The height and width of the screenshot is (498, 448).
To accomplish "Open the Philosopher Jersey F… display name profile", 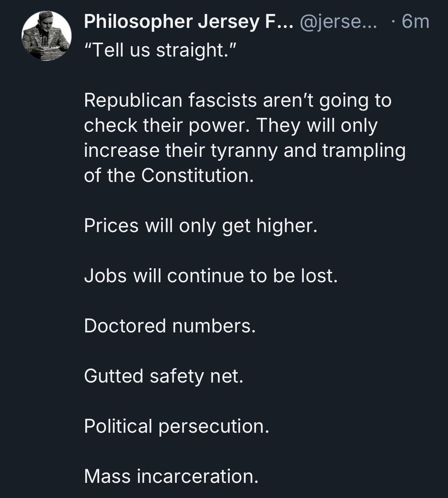I will [x=189, y=22].
